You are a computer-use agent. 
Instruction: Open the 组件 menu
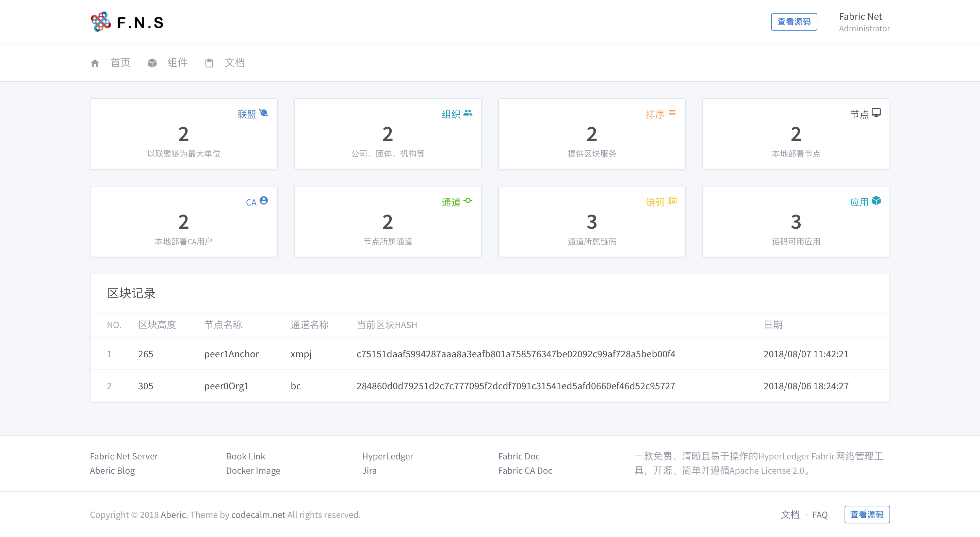point(177,63)
